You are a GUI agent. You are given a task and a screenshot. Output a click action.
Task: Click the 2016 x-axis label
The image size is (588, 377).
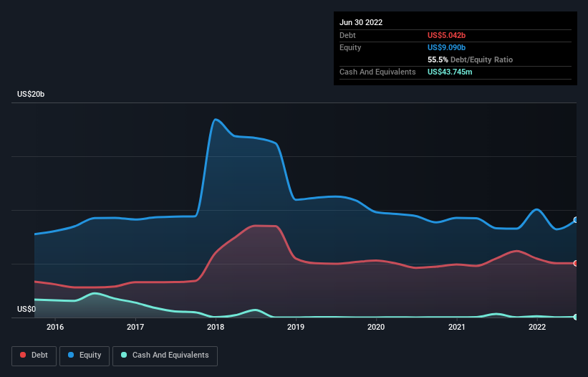(x=55, y=327)
